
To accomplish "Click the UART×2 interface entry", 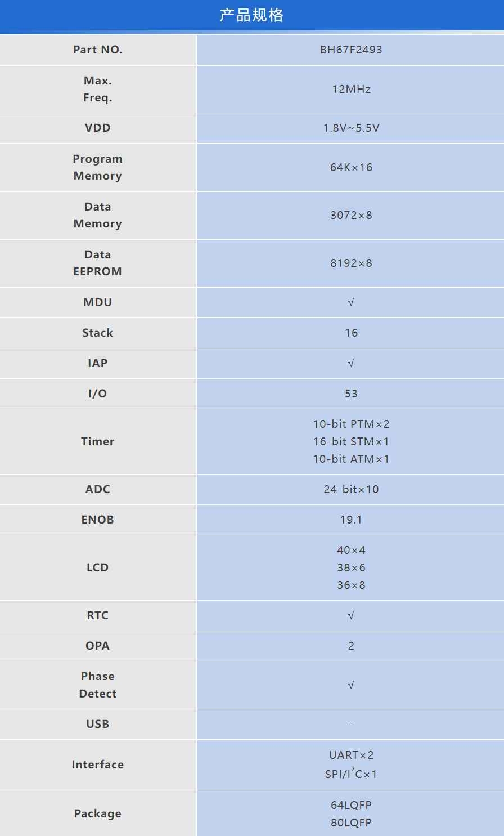I will (x=351, y=755).
